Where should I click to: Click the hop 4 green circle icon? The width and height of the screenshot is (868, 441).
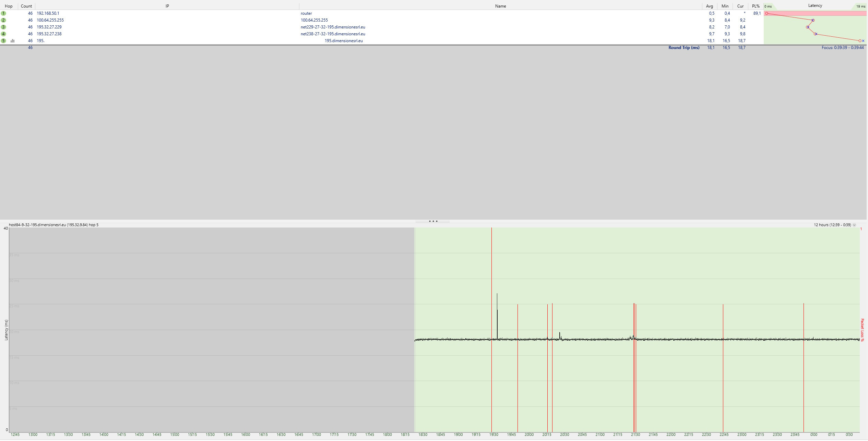point(3,34)
